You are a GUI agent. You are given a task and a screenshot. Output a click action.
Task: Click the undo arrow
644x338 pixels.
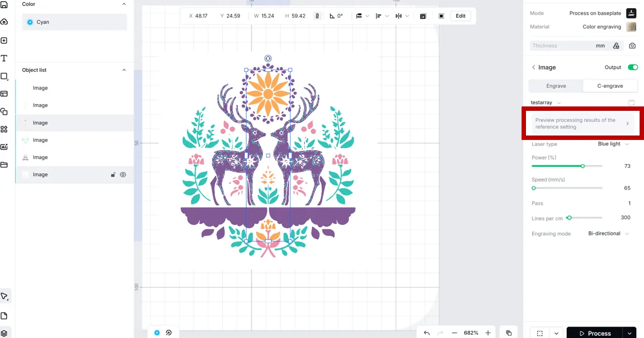(427, 333)
